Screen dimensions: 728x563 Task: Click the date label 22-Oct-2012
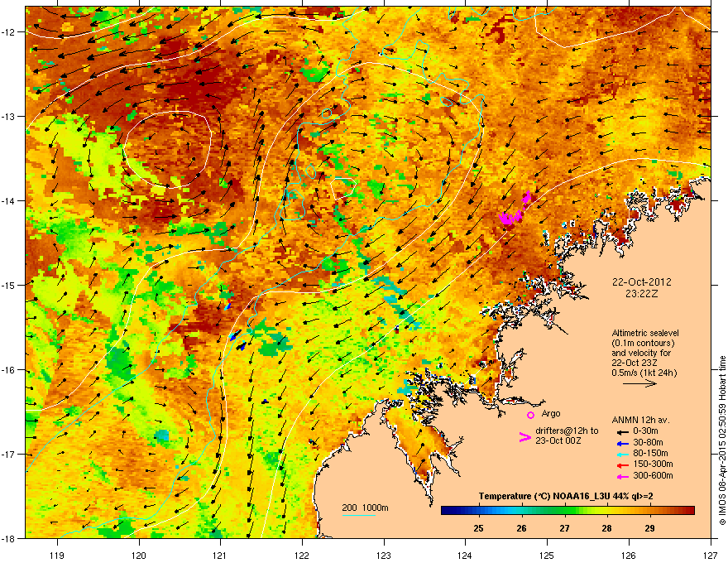pyautogui.click(x=642, y=282)
